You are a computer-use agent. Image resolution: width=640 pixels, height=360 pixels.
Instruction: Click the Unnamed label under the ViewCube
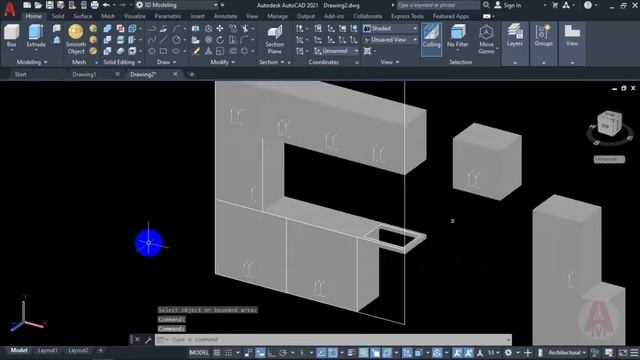(x=609, y=159)
